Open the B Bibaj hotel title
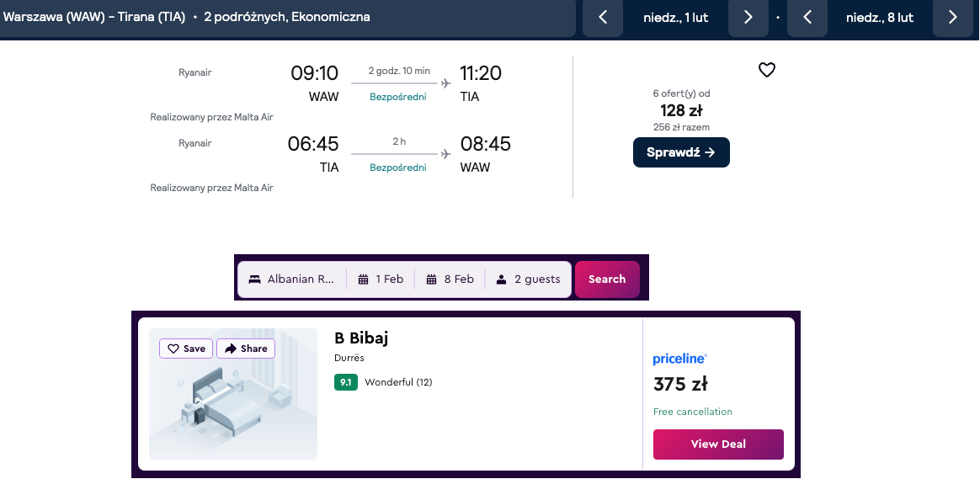This screenshot has height=479, width=980. tap(361, 338)
